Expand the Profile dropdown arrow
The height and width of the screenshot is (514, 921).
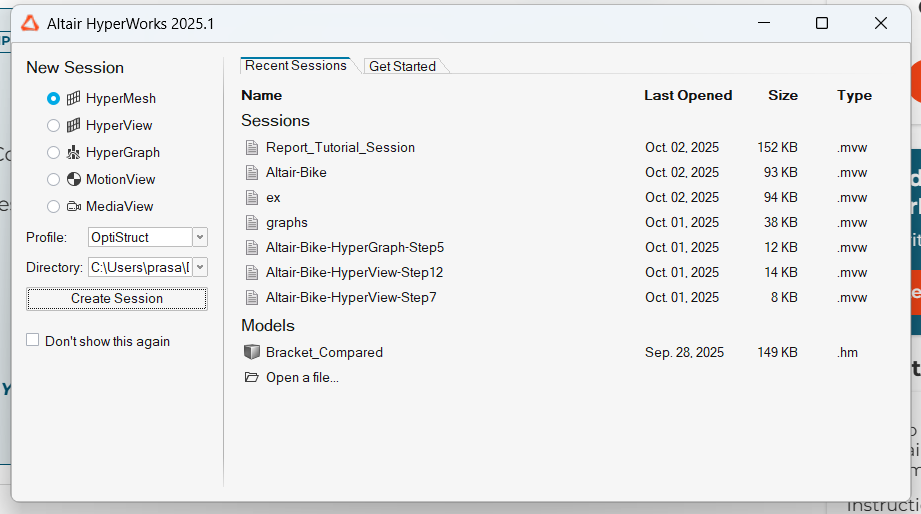point(199,237)
